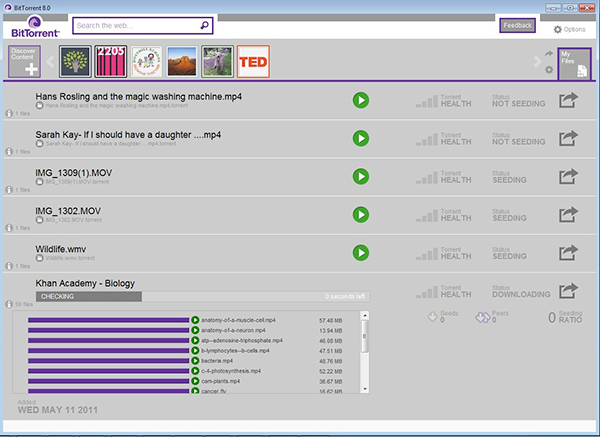
Task: Play c-4-photosynthesis.mp4
Action: point(195,371)
